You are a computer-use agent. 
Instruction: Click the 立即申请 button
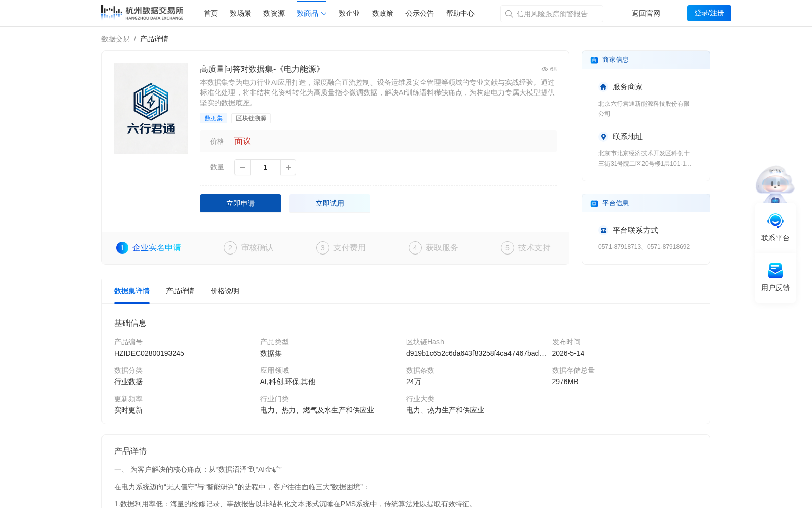241,203
